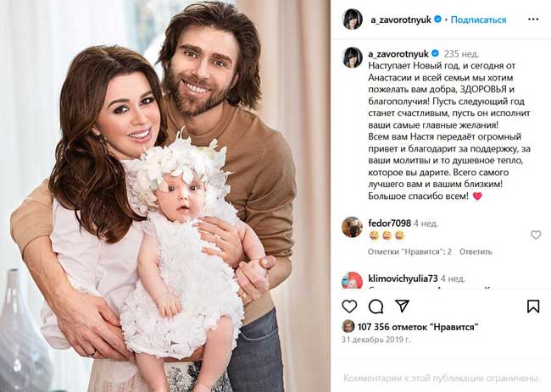
Task: Share post using the paper plane icon
Action: (402, 306)
